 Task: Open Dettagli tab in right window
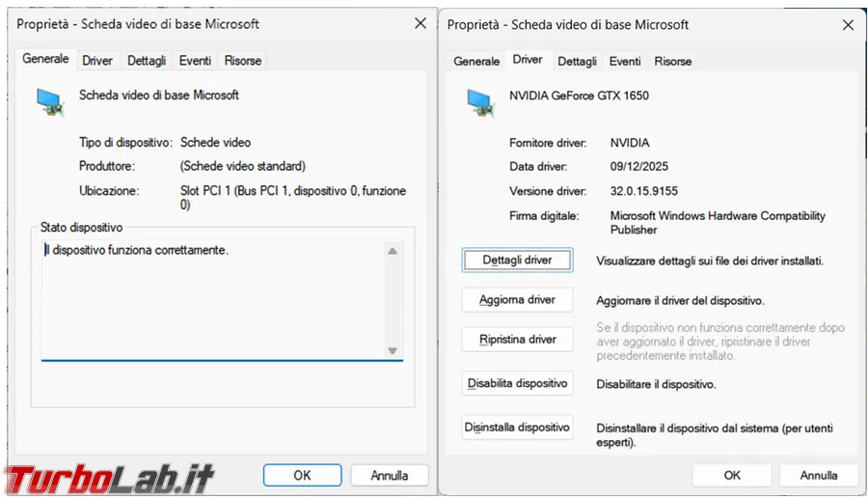point(577,61)
